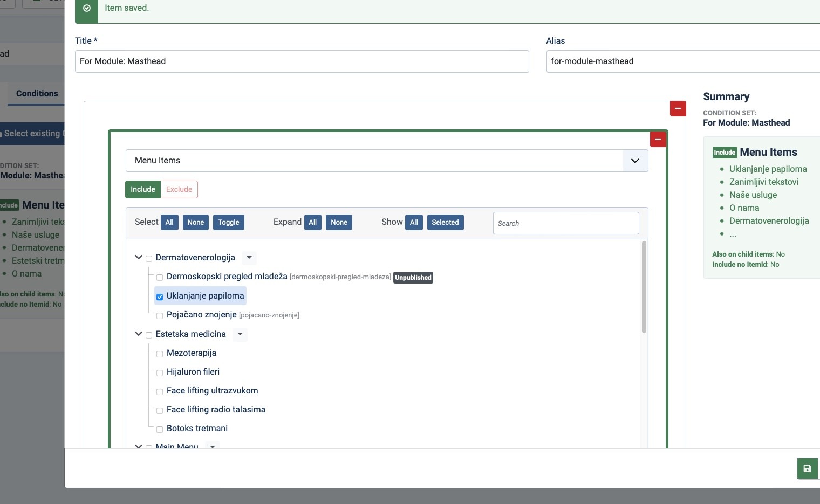Image resolution: width=820 pixels, height=504 pixels.
Task: Click the '[pojacano-znojenje]' alias text
Action: point(269,315)
